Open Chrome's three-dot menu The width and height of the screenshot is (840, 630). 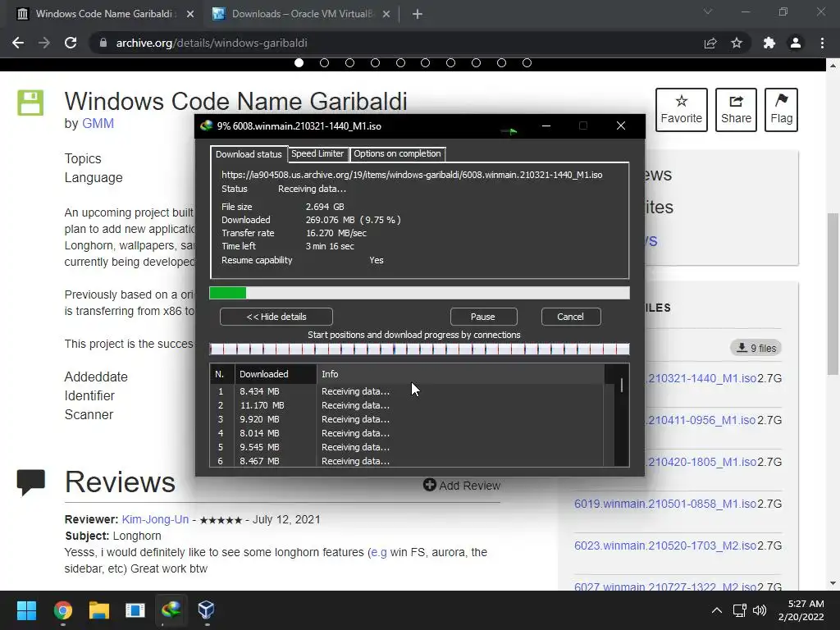(x=822, y=43)
